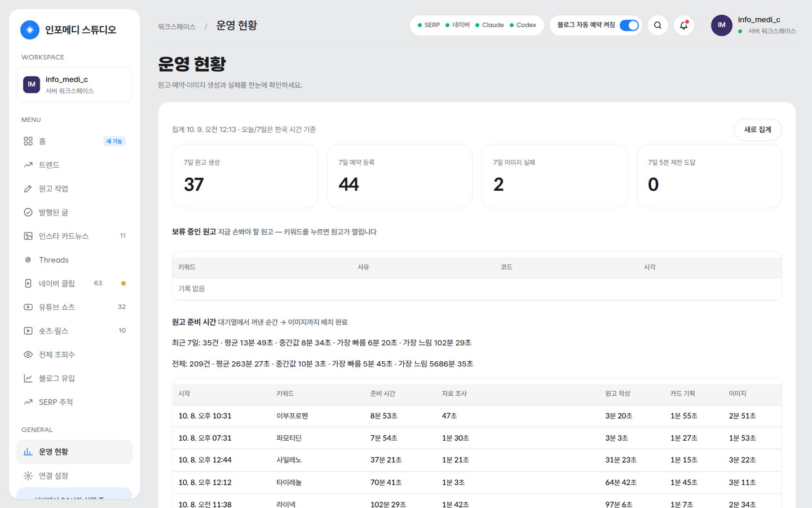
Task: Open the 블로그 유입 graph icon
Action: point(28,378)
